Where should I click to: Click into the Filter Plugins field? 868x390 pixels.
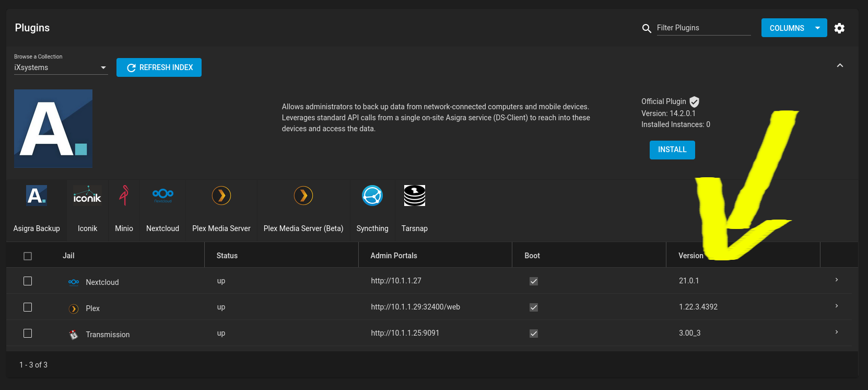703,28
